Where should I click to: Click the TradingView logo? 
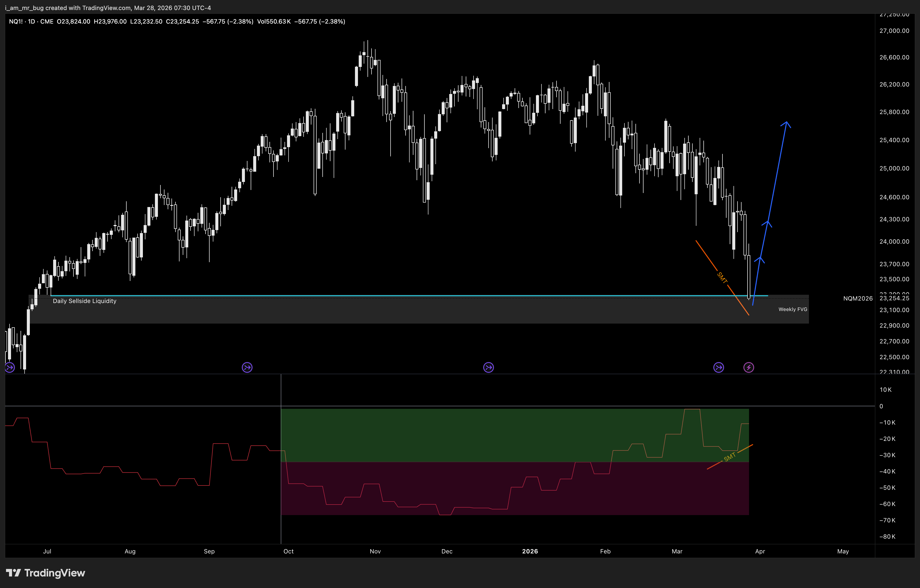coord(46,573)
